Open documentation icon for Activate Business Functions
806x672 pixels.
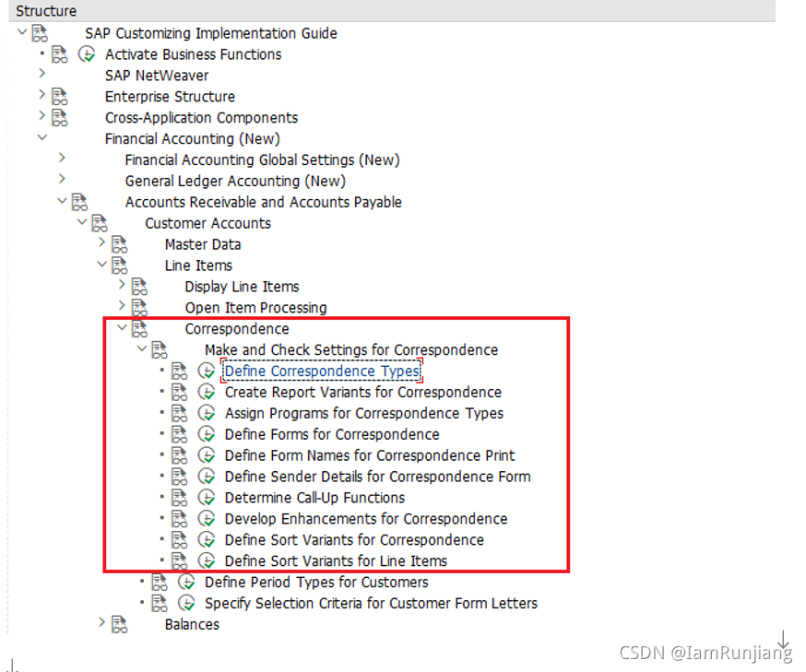point(60,54)
